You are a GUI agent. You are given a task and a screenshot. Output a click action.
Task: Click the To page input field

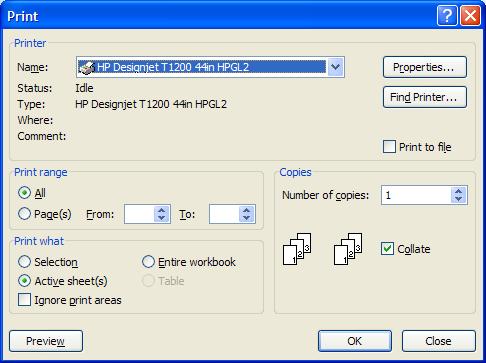(x=224, y=214)
